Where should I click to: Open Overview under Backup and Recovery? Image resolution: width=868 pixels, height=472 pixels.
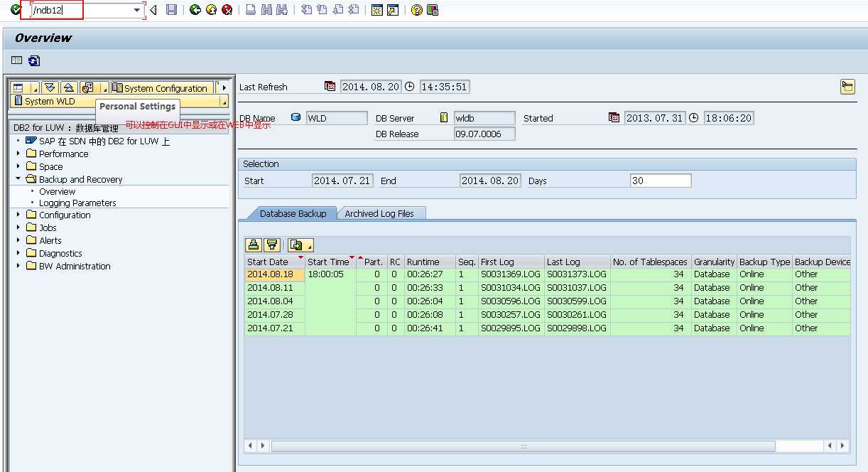click(x=57, y=192)
